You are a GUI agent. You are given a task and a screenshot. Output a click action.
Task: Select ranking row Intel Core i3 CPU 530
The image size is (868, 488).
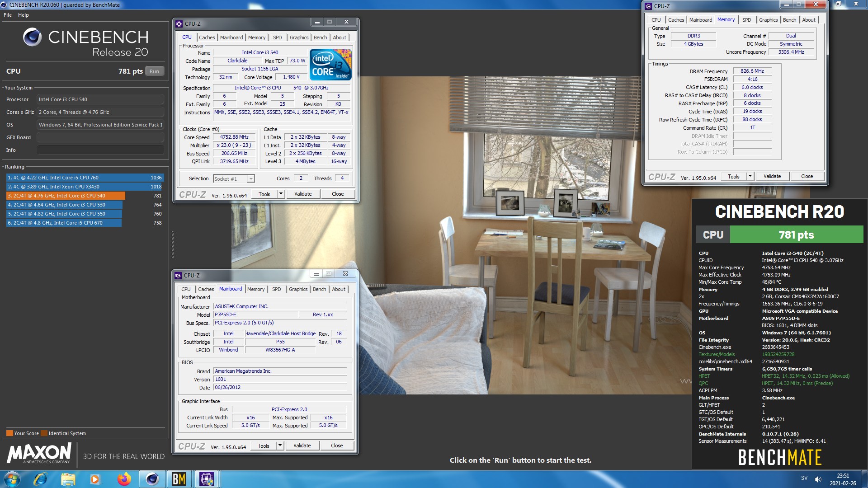tap(85, 205)
